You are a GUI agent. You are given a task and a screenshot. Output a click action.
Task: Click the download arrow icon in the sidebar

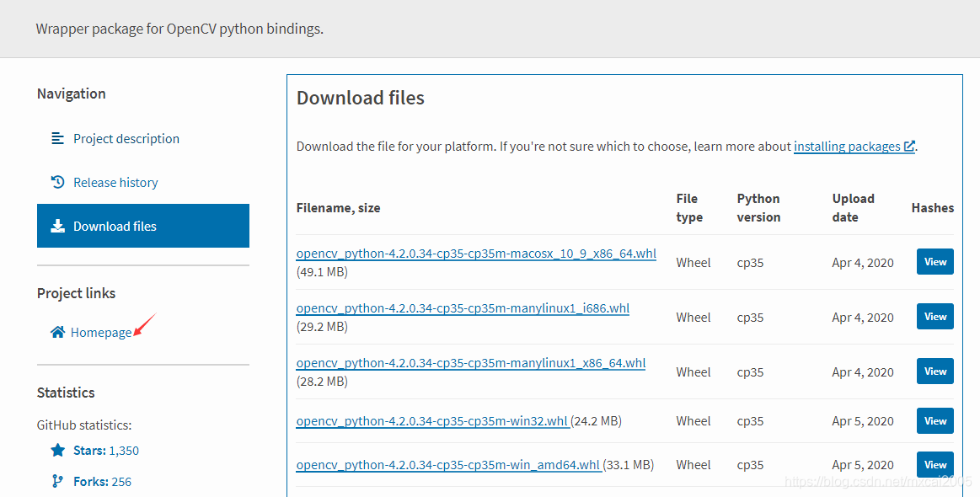[57, 226]
